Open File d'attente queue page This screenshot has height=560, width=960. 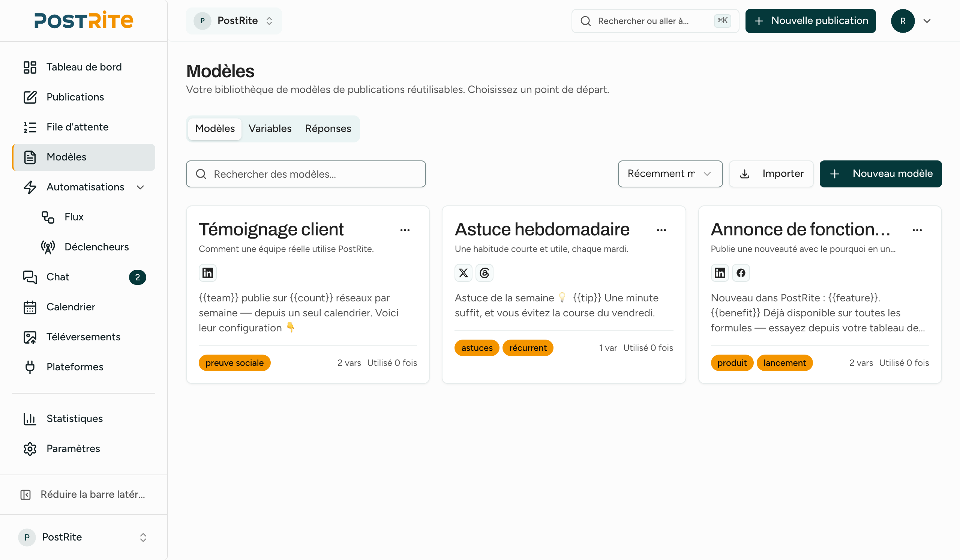(x=83, y=127)
